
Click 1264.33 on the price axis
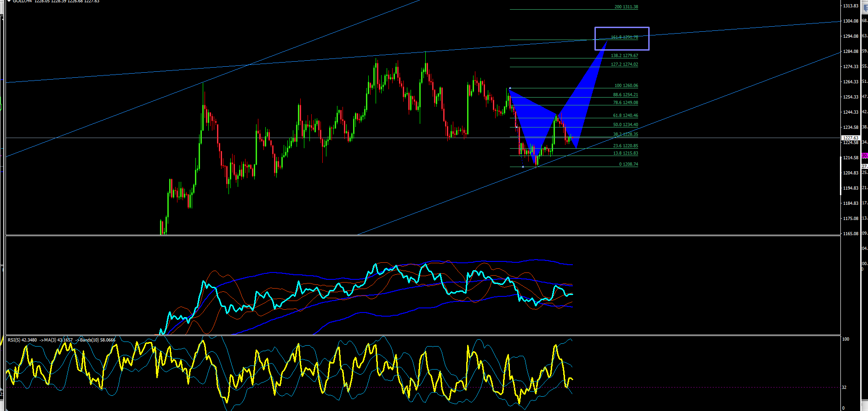[851, 82]
